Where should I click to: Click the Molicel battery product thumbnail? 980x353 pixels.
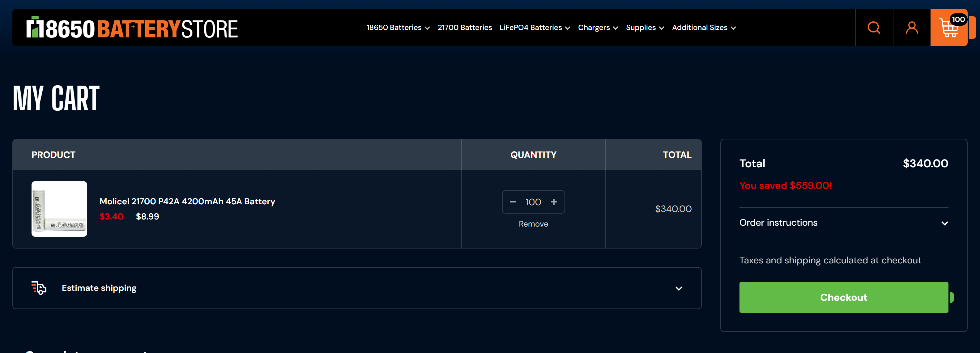coord(59,209)
